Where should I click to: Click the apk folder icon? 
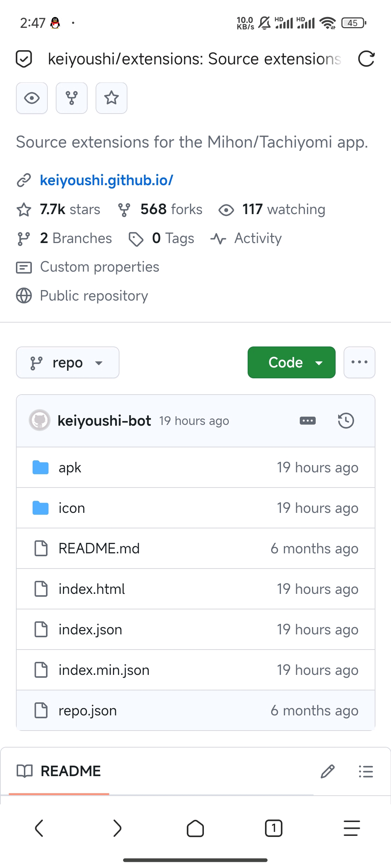pos(41,467)
